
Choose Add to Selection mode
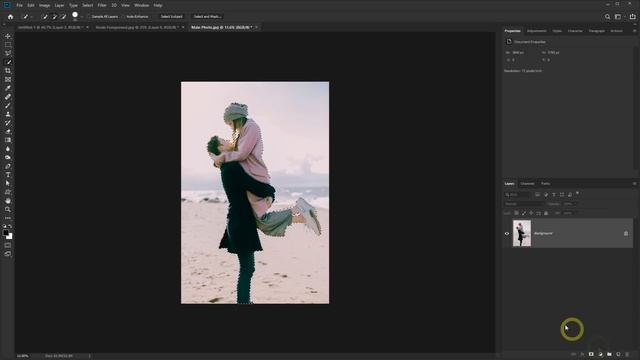(x=54, y=17)
